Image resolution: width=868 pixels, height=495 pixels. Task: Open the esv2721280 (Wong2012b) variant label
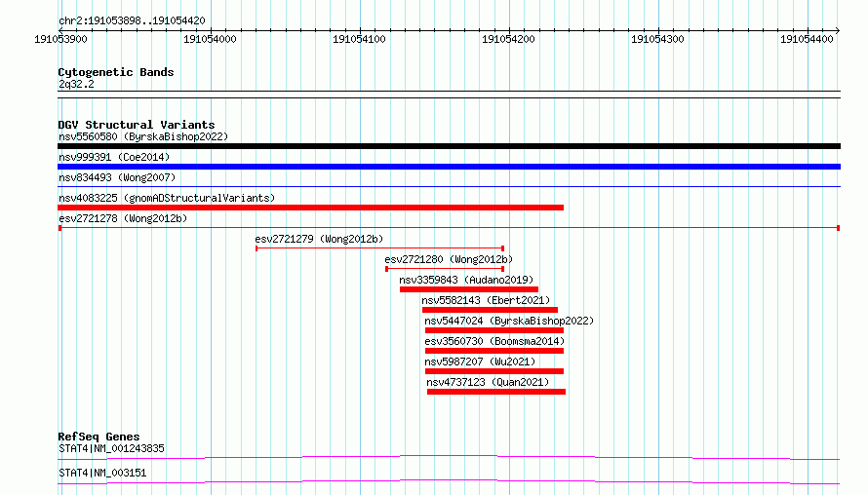tap(449, 259)
